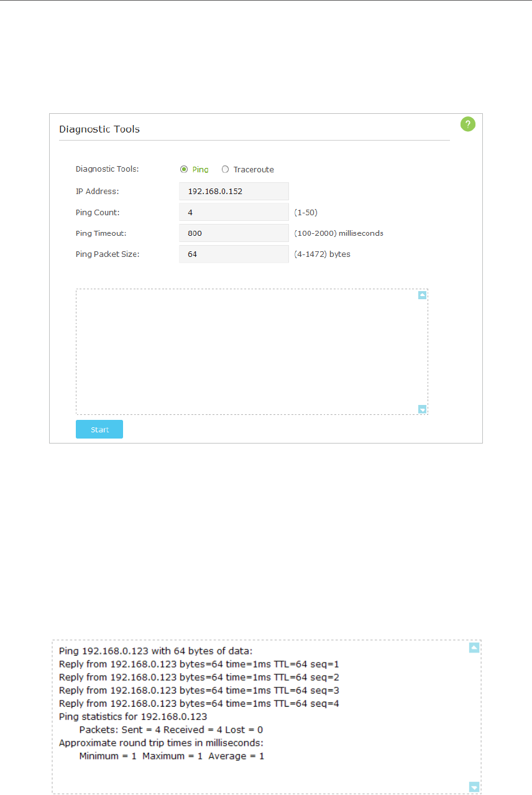
Task: Click the '(1-50)' range hint
Action: coord(306,212)
